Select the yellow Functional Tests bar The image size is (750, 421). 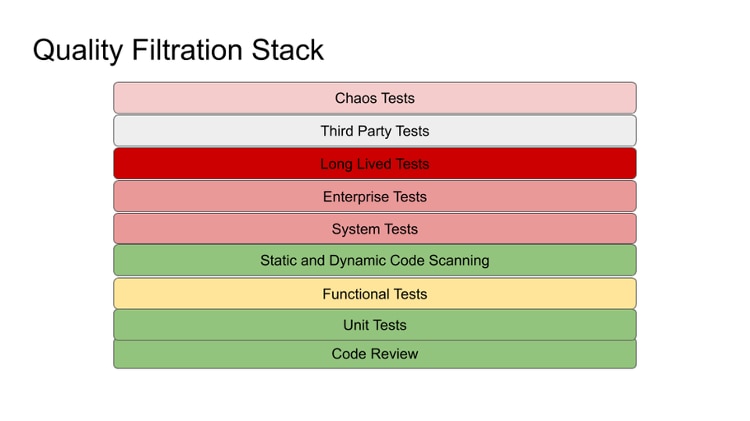pyautogui.click(x=375, y=293)
